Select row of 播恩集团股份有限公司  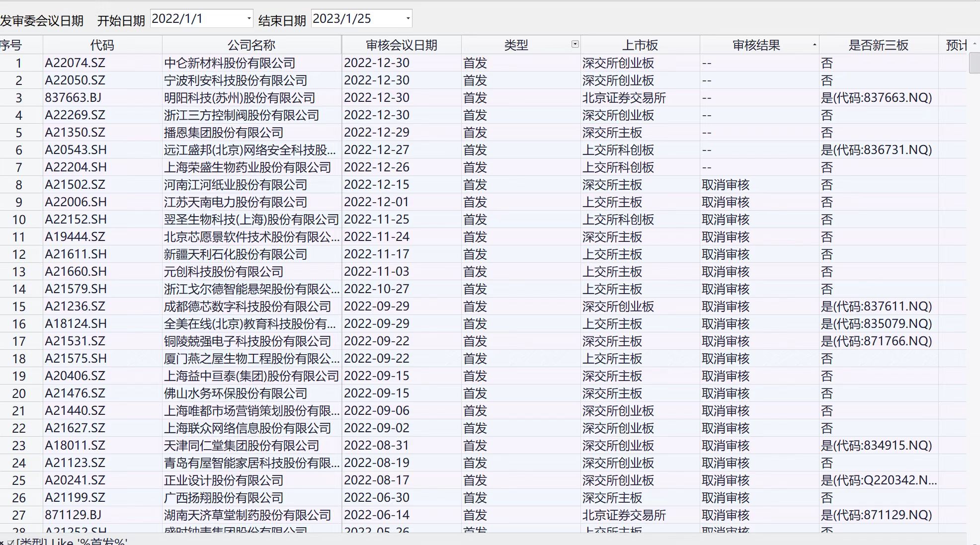(x=224, y=133)
